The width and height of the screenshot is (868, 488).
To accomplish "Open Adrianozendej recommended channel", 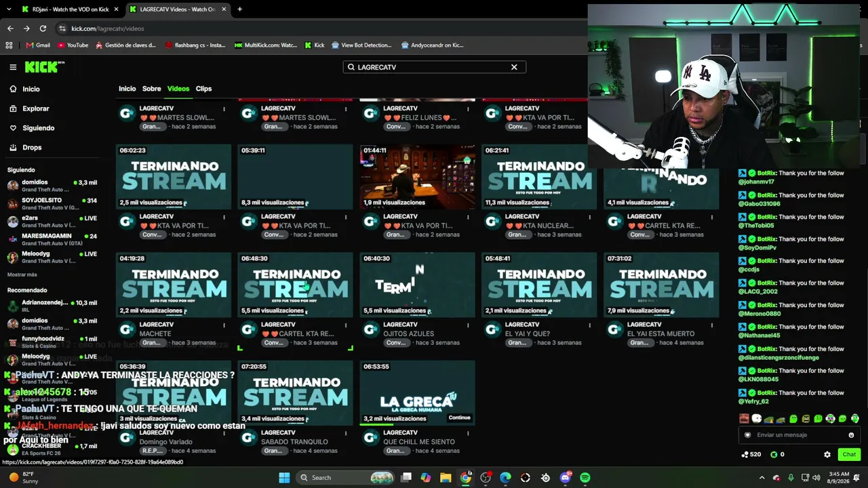I will 52,306.
